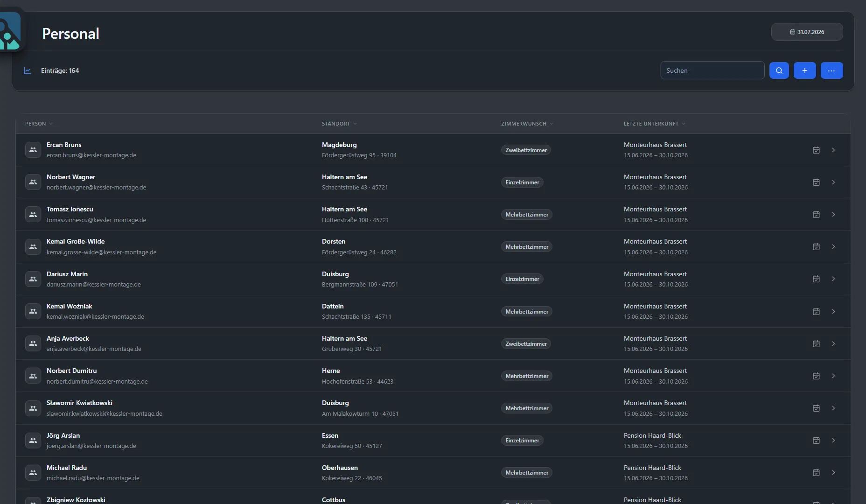This screenshot has width=866, height=504.
Task: Sort by the STANDORT column header
Action: tap(339, 124)
